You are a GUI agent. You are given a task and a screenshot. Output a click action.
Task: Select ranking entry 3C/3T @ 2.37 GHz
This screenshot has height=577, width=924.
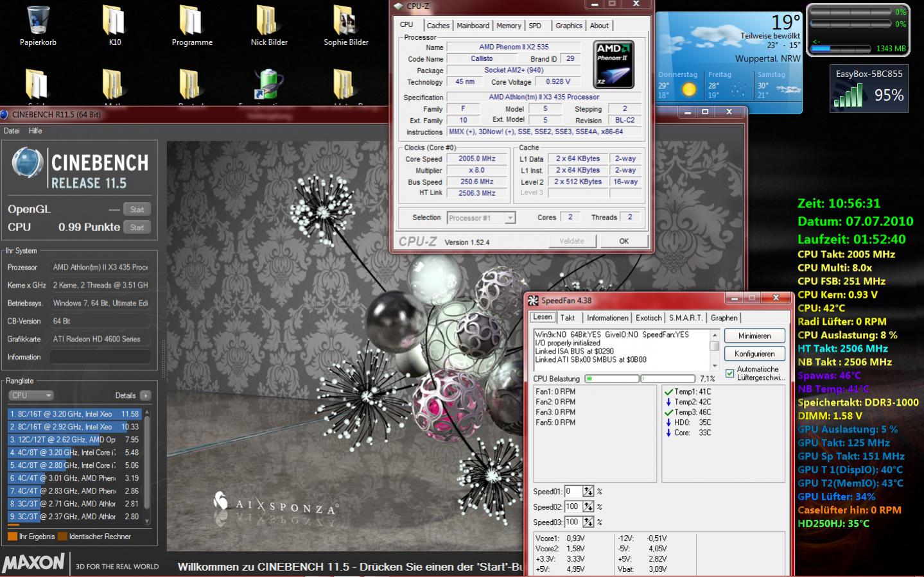click(x=75, y=517)
